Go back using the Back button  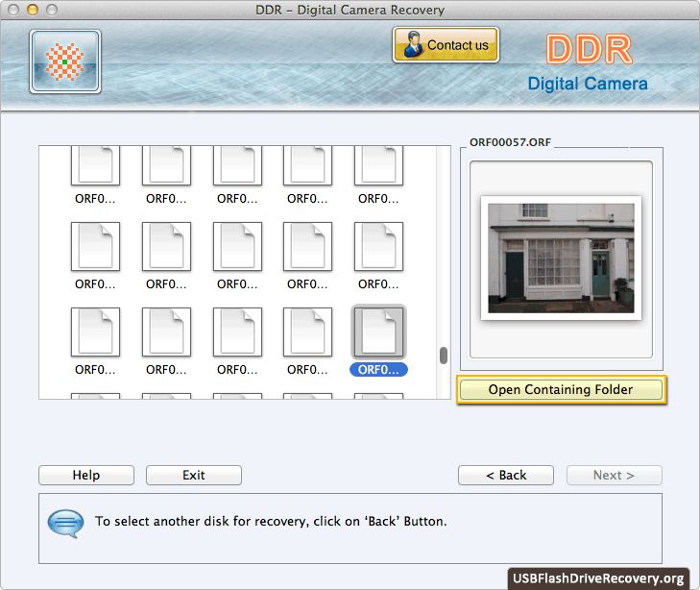(506, 476)
